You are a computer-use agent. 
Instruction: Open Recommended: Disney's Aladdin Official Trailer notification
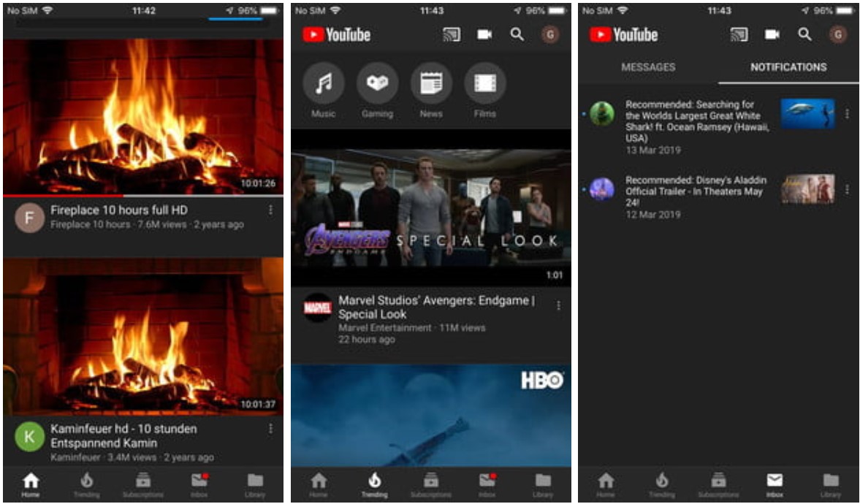click(x=696, y=191)
